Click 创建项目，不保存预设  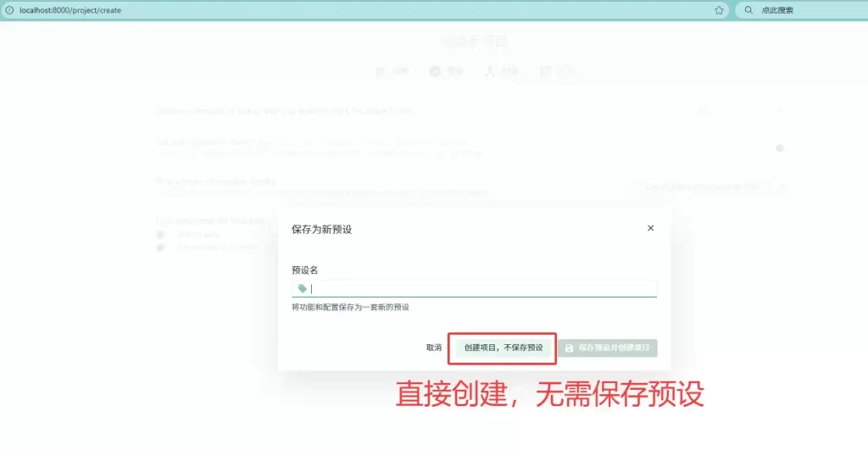click(503, 348)
